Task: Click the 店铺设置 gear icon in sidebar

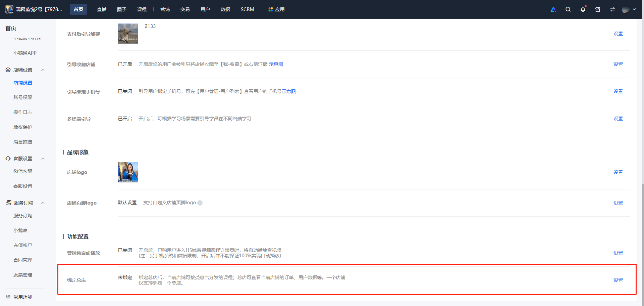Action: [8, 70]
